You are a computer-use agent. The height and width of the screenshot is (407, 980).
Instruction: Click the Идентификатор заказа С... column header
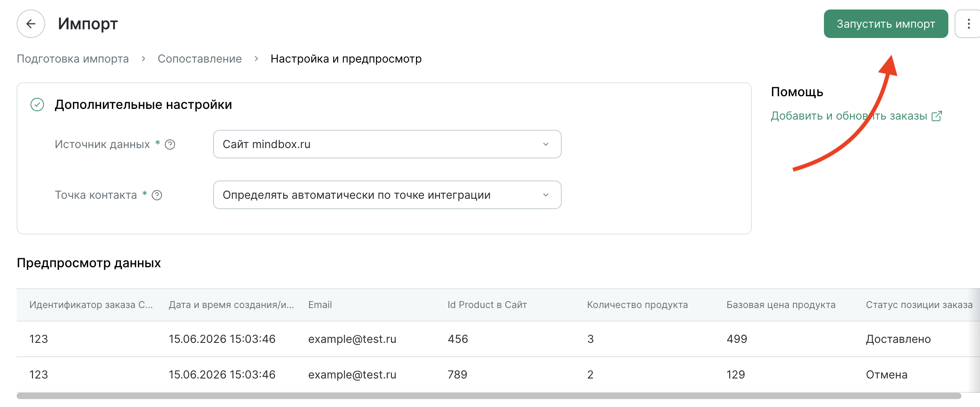click(x=91, y=305)
